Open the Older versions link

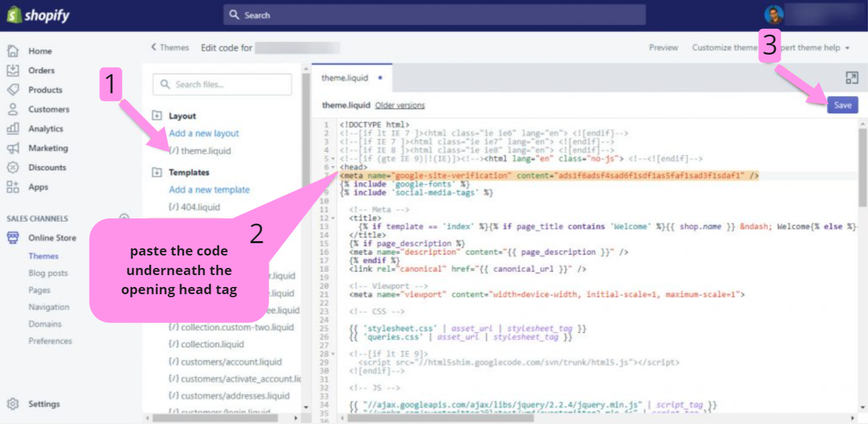400,105
